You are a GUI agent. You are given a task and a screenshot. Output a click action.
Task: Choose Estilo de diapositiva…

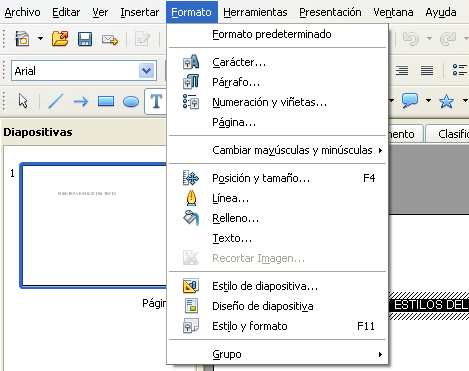[277, 286]
